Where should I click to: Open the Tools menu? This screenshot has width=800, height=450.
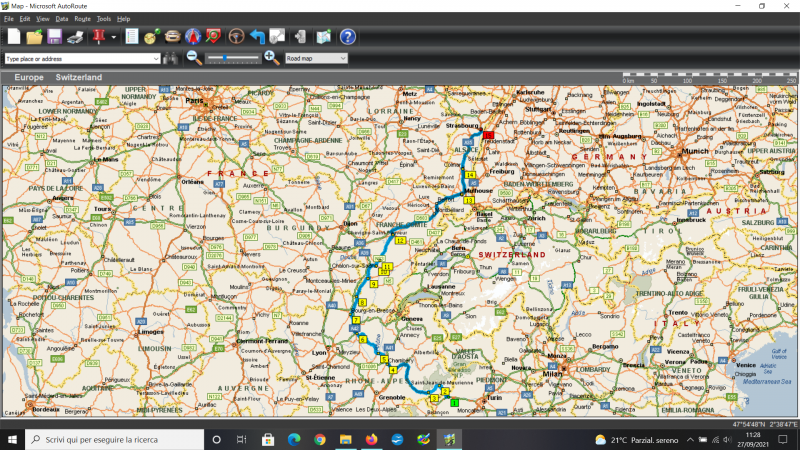click(x=103, y=19)
